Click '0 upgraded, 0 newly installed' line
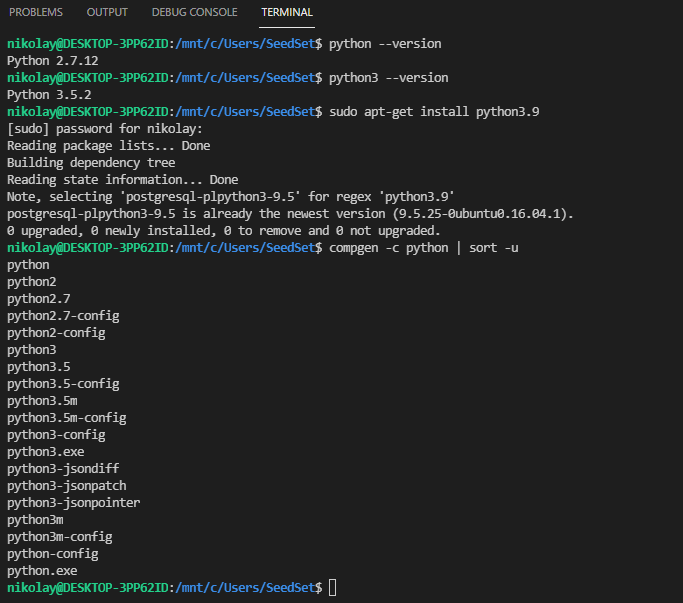Image resolution: width=683 pixels, height=603 pixels. [x=223, y=230]
